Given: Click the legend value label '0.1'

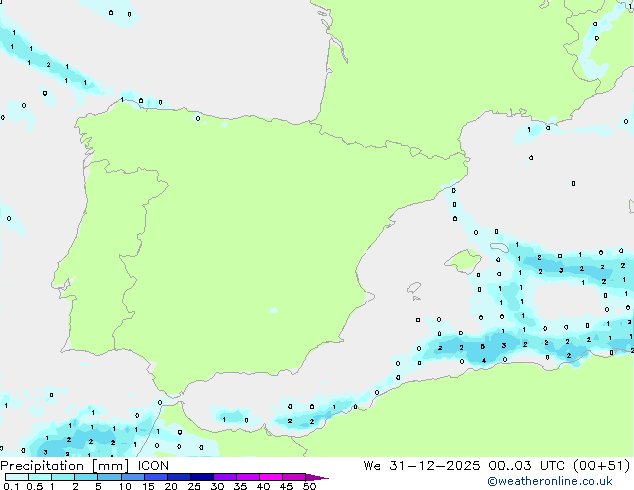Looking at the screenshot, I should pyautogui.click(x=11, y=486).
